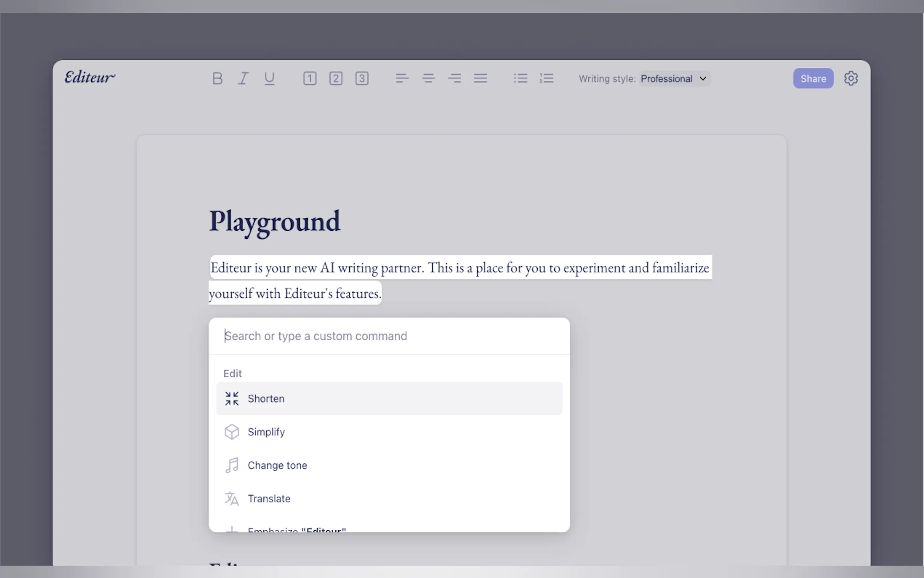Center align the text
The height and width of the screenshot is (578, 924).
428,78
